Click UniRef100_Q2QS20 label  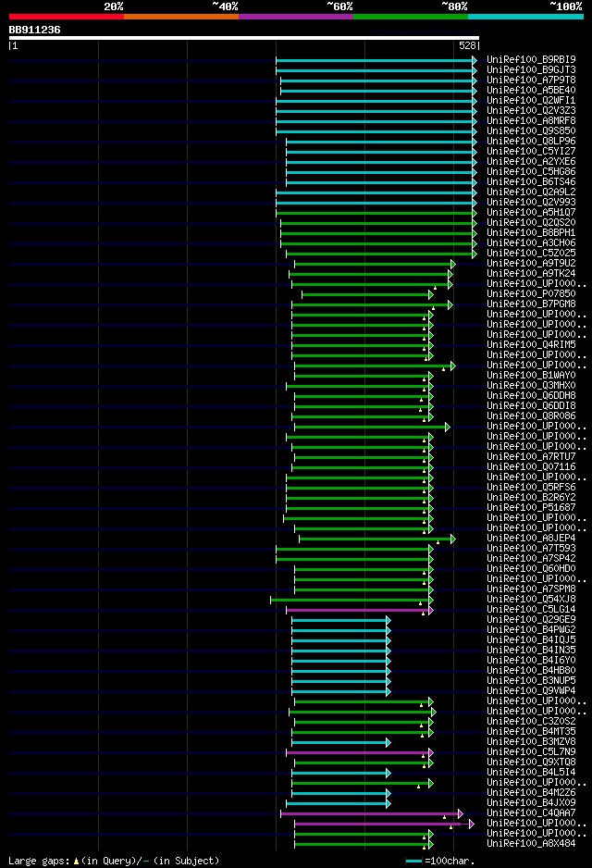531,222
